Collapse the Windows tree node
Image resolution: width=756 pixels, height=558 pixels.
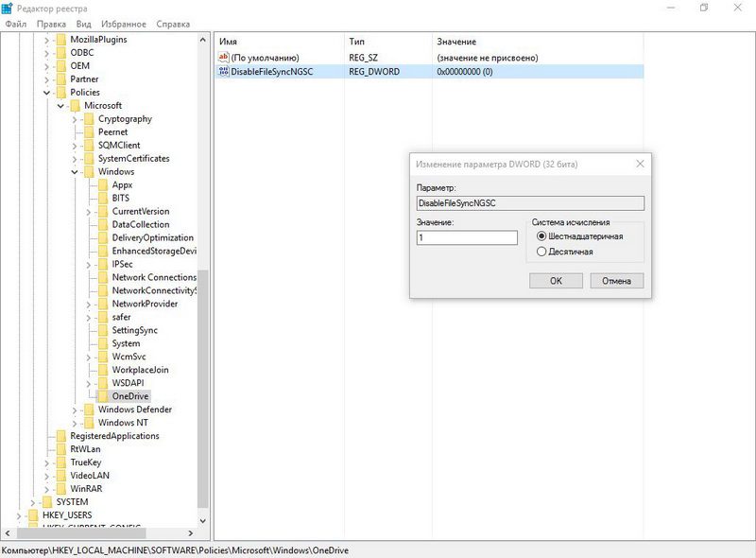75,172
